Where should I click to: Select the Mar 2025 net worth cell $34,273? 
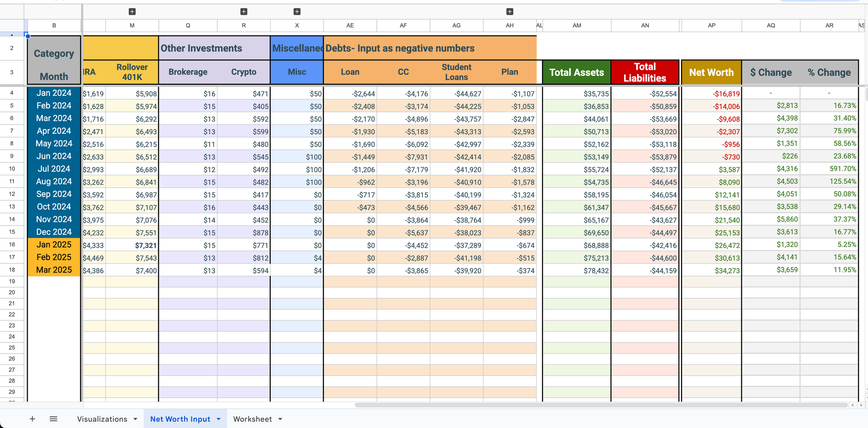(711, 271)
